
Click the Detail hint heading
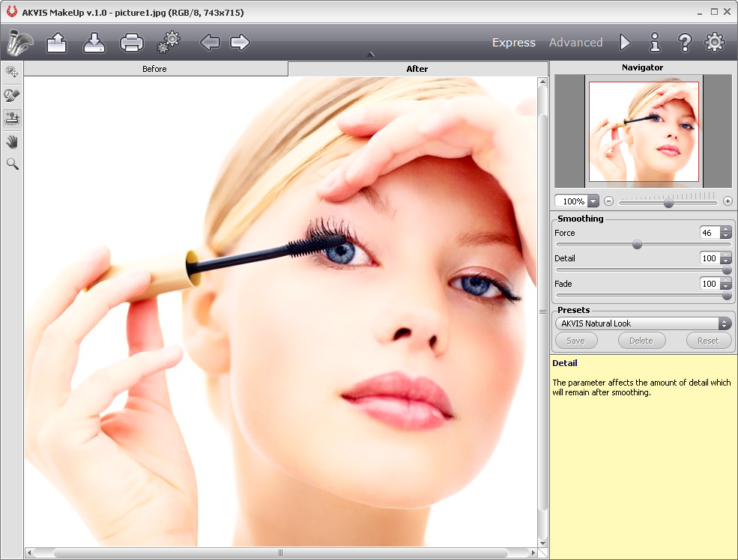click(565, 363)
